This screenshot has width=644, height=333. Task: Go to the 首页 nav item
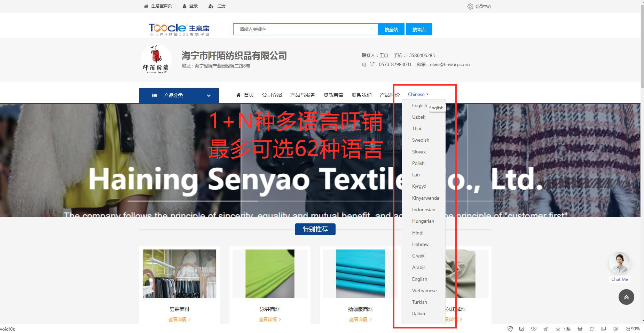tap(245, 95)
